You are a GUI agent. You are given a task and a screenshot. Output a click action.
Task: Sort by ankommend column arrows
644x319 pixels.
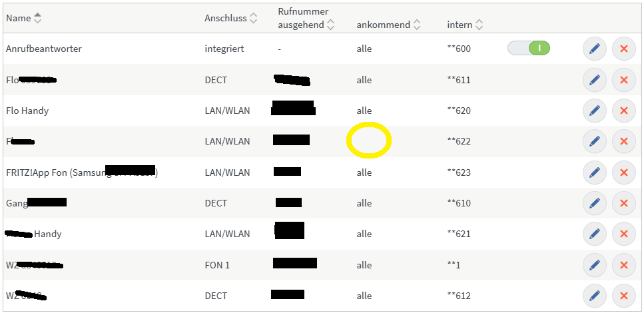click(x=416, y=25)
